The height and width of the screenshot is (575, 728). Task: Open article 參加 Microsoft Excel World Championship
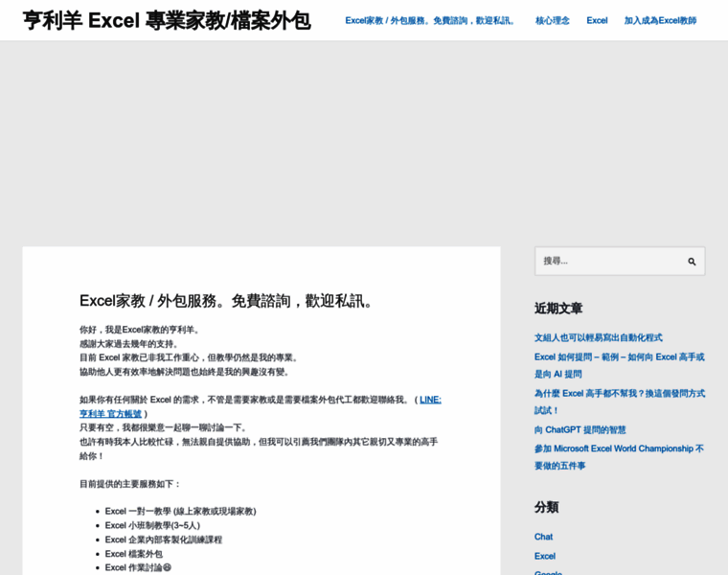pos(619,456)
